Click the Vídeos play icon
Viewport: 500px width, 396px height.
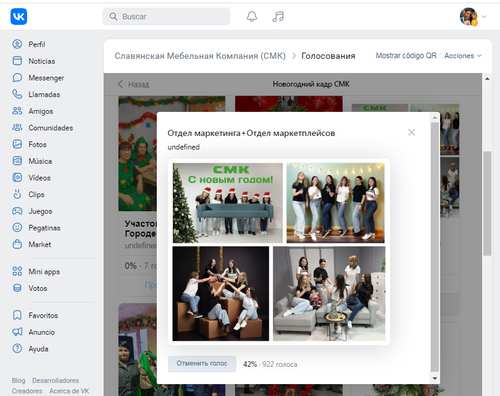click(17, 178)
